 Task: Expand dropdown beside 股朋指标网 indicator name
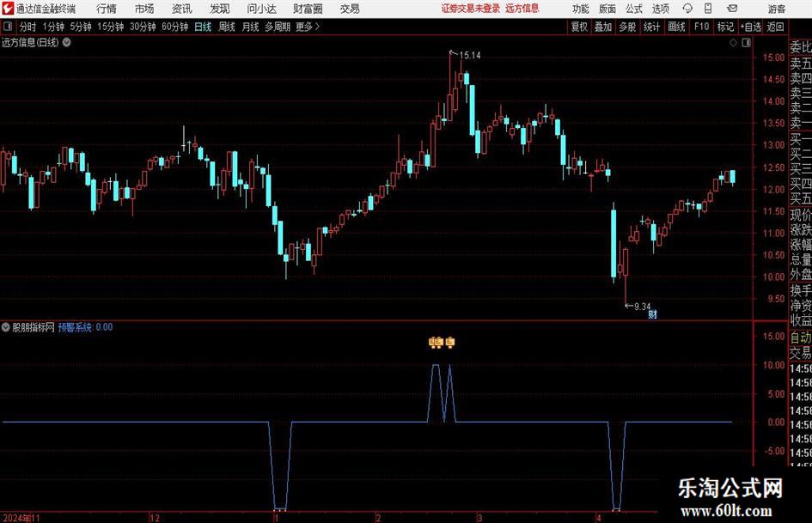coord(6,327)
